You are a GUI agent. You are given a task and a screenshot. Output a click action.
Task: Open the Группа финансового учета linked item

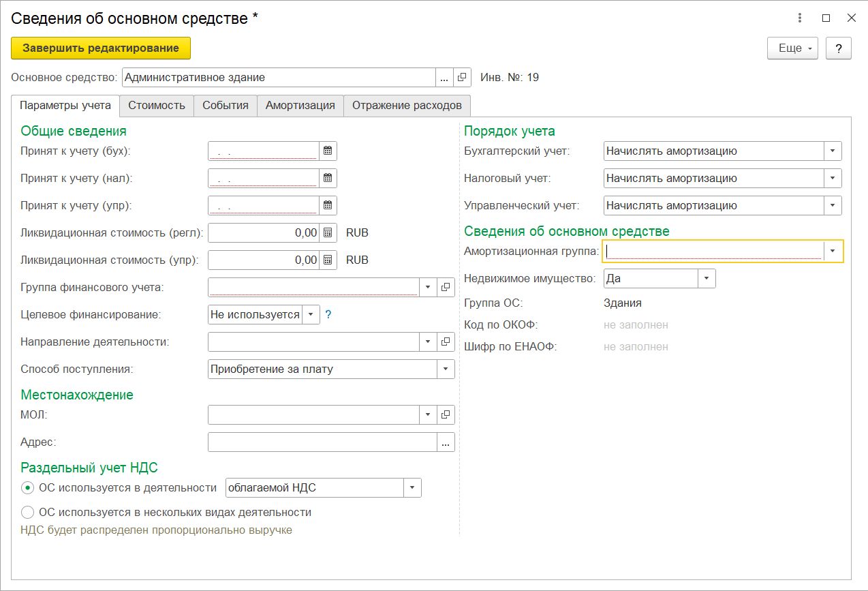point(446,287)
